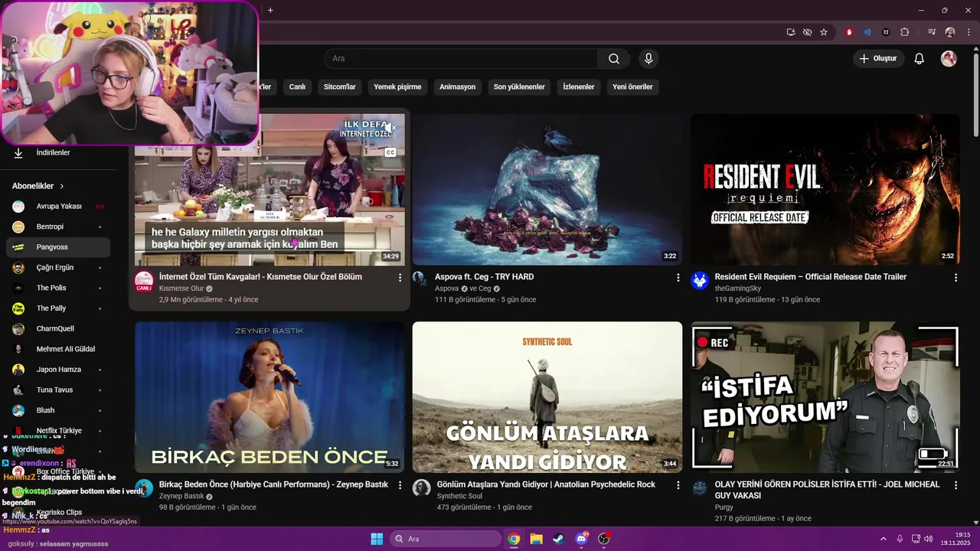Click the taskbar microphone tray icon
980x551 pixels.
tap(900, 539)
